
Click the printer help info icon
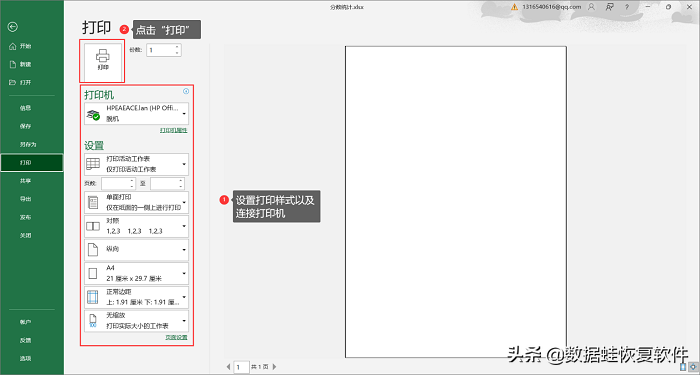[186, 91]
